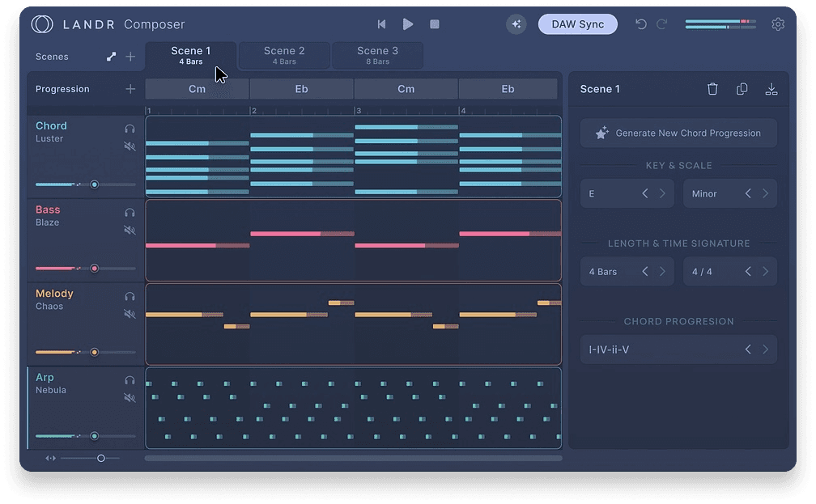This screenshot has height=504, width=816.
Task: Add a new progression with the plus icon
Action: point(131,89)
